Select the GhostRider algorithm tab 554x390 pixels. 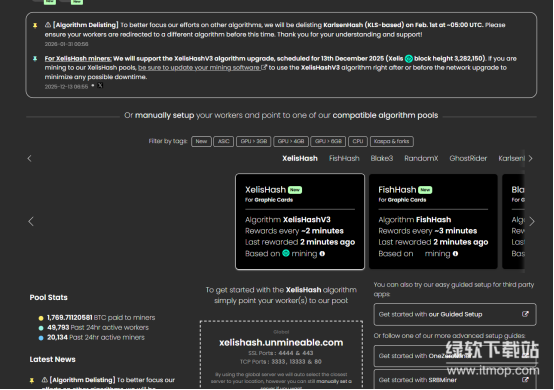coord(468,159)
